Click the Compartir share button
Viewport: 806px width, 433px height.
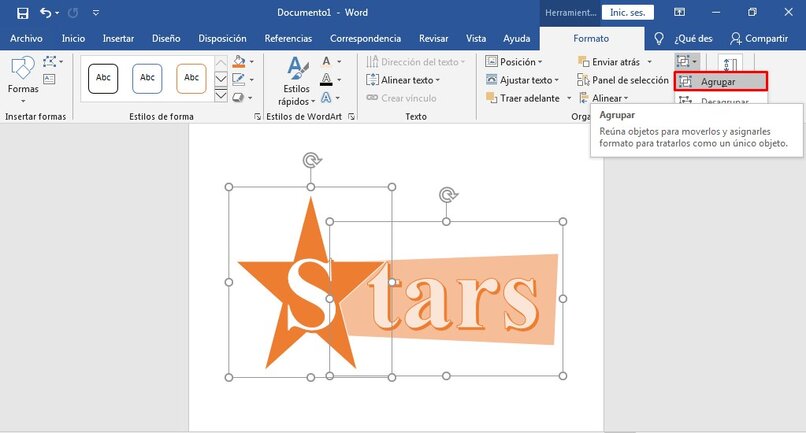pyautogui.click(x=759, y=38)
